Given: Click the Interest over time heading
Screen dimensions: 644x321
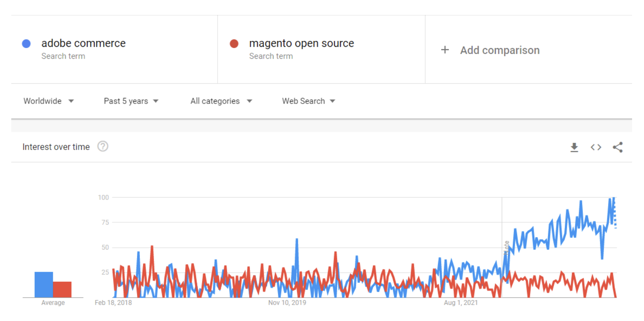Looking at the screenshot, I should pos(56,147).
